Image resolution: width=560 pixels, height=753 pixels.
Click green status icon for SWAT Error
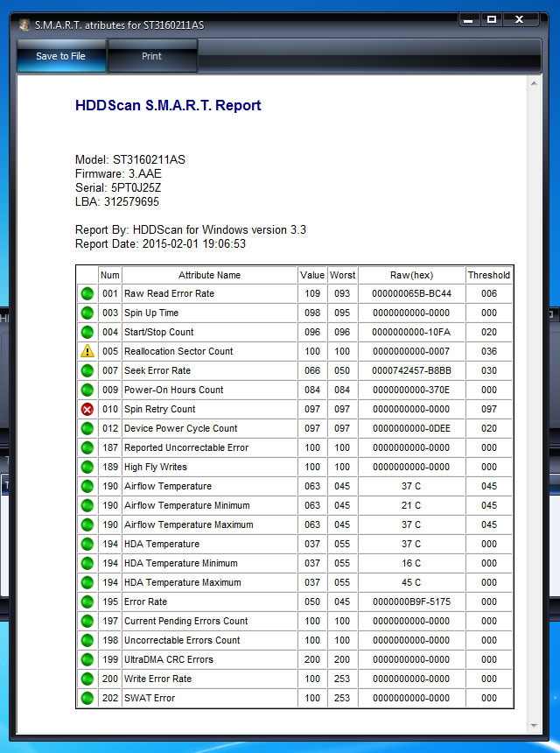(87, 698)
